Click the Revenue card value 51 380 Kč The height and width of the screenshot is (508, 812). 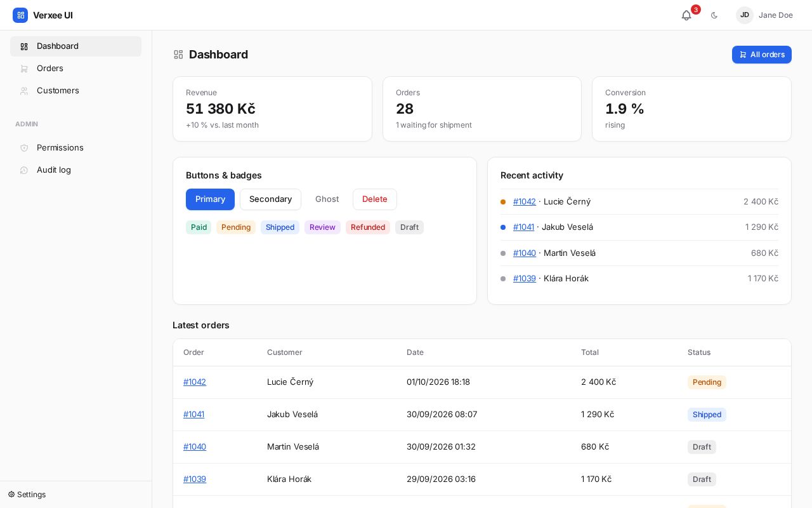[x=221, y=109]
